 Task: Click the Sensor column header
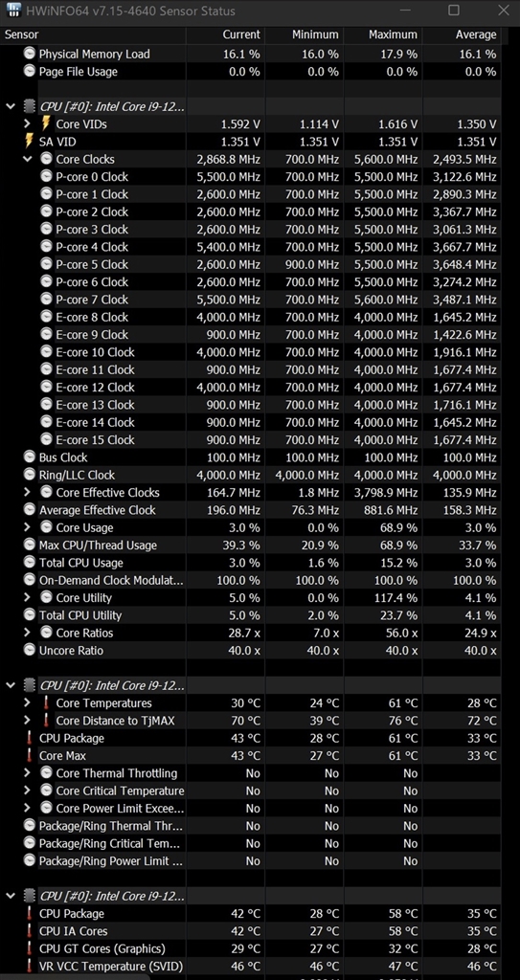coord(93,35)
